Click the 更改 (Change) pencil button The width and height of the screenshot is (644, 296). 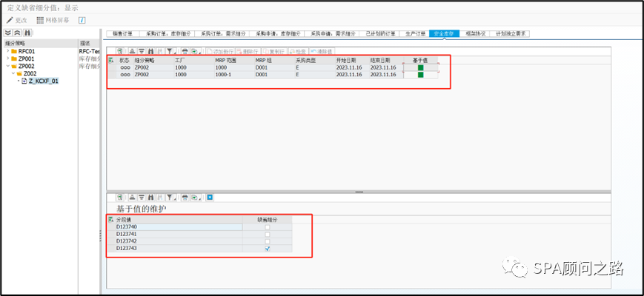point(17,20)
